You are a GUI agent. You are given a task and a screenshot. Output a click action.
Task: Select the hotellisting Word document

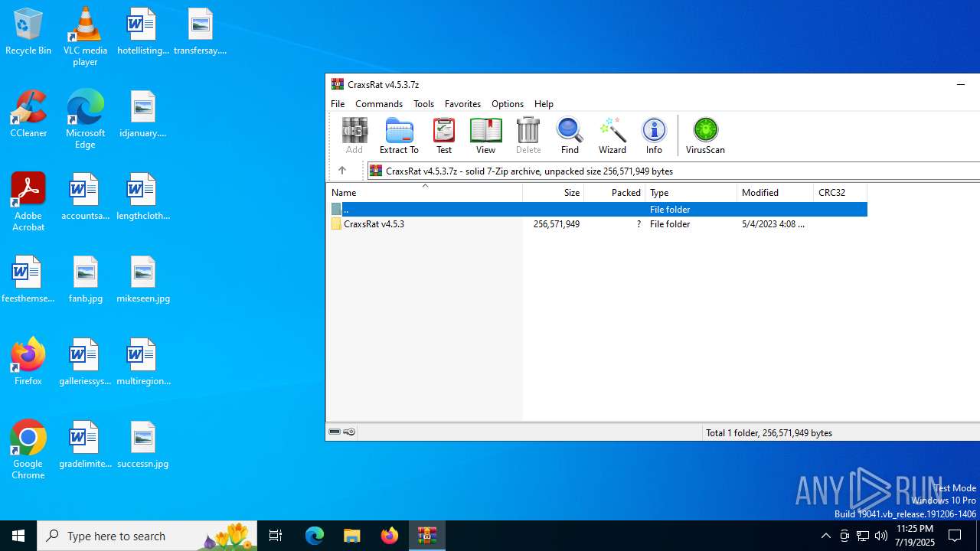tap(142, 31)
